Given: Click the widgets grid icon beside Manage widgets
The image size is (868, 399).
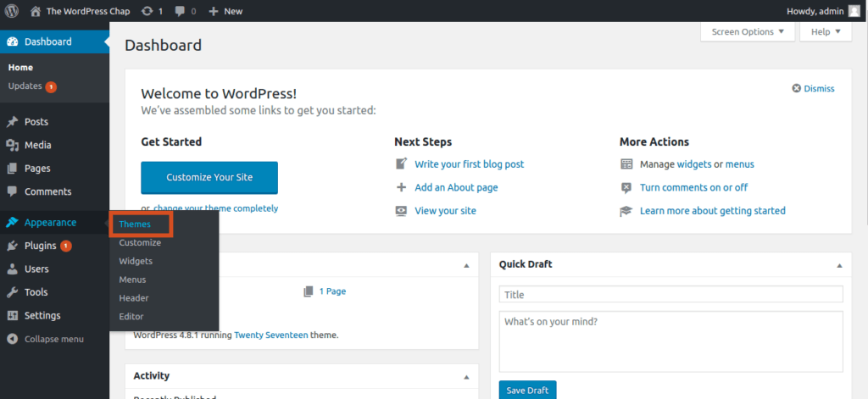Looking at the screenshot, I should pyautogui.click(x=626, y=163).
